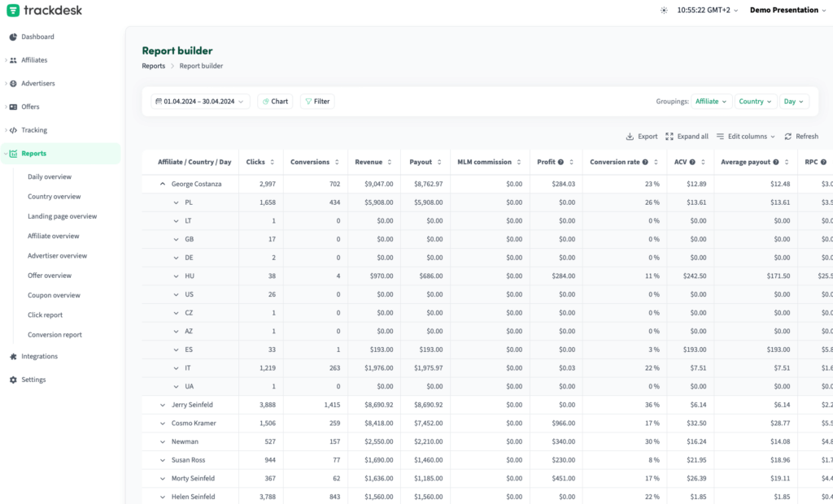Screen dimensions: 833x504
Task: Expand the Jerry Seinfeld row
Action: (162, 405)
